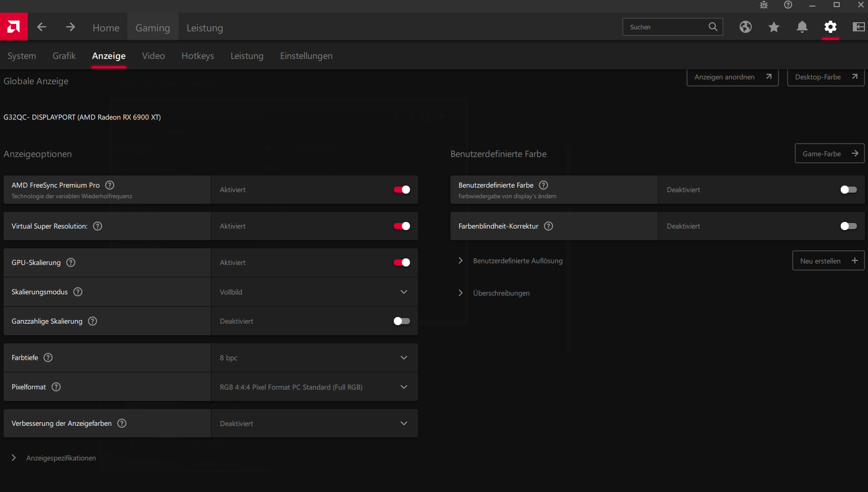Open Pixelformat RGB 4:4:4 dropdown
This screenshot has width=868, height=492.
(314, 387)
